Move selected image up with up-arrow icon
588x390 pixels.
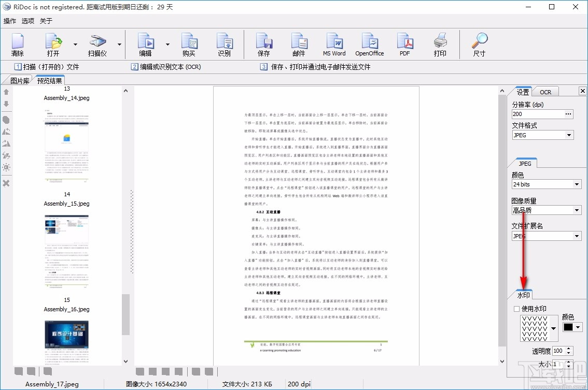coord(6,92)
